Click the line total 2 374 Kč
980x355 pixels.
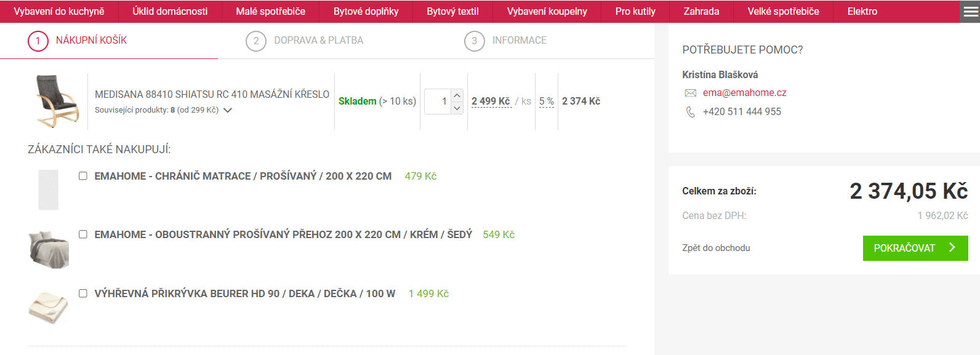581,102
